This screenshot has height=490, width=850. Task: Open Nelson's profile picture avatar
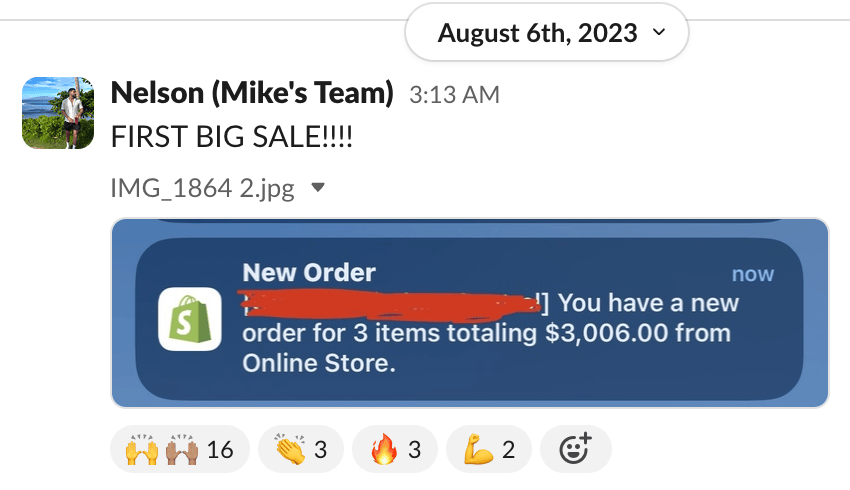(58, 113)
